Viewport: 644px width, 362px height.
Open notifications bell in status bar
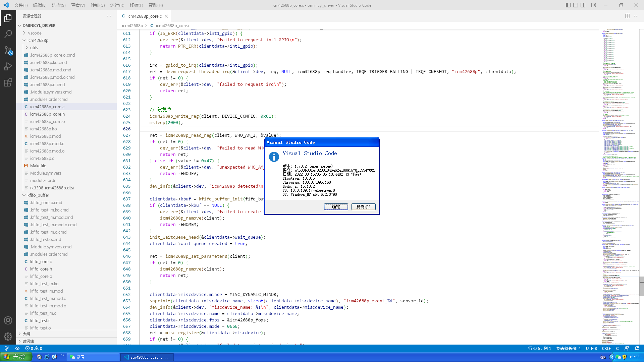(637, 348)
